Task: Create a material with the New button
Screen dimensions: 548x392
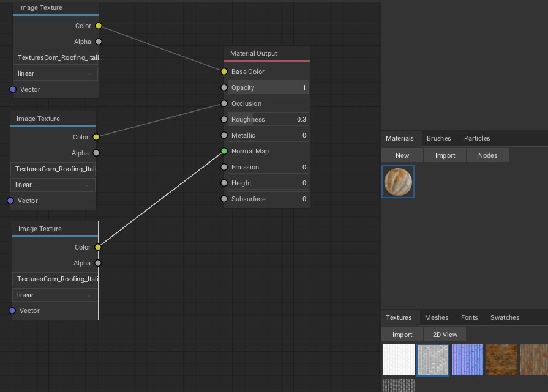Action: click(402, 155)
